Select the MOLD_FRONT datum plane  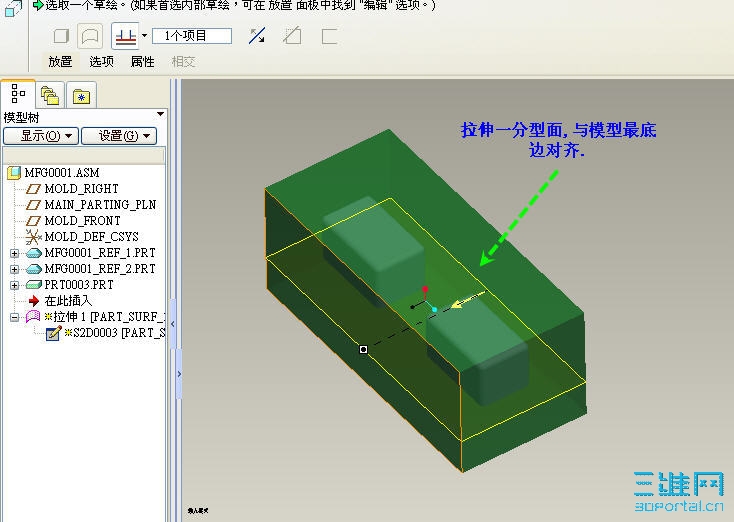[x=82, y=221]
